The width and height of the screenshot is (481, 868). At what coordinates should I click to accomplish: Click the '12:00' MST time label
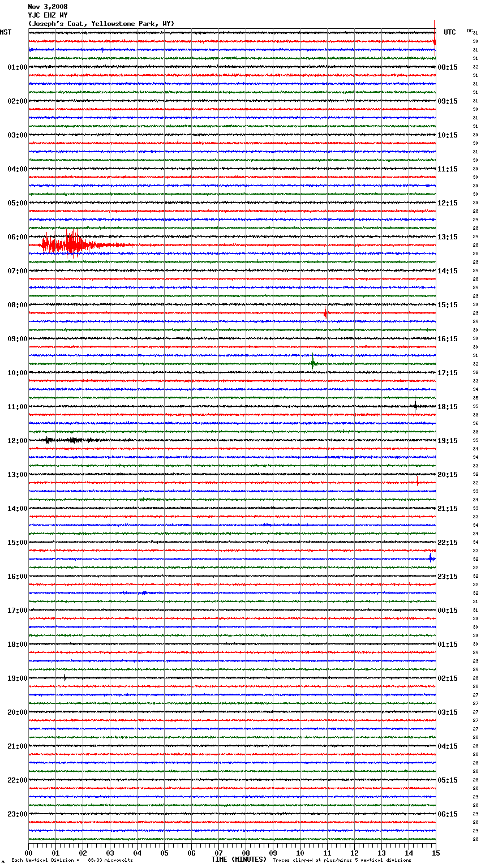tap(17, 441)
